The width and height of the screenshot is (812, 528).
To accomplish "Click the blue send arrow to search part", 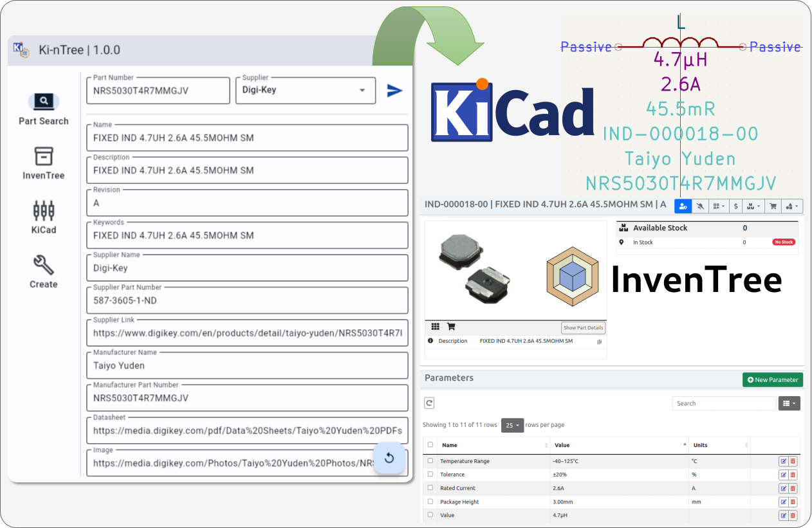I will [x=394, y=91].
